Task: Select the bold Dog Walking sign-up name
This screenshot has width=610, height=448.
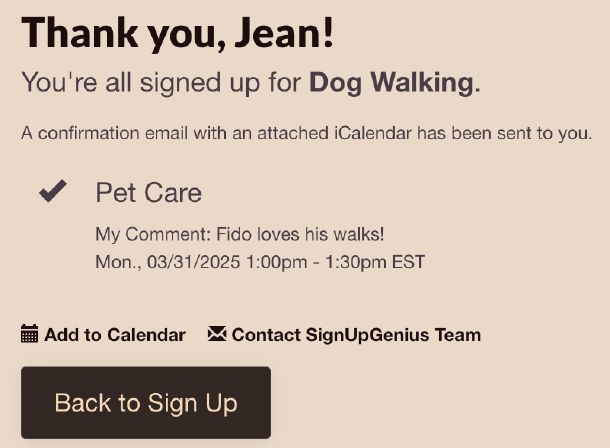Action: point(391,83)
